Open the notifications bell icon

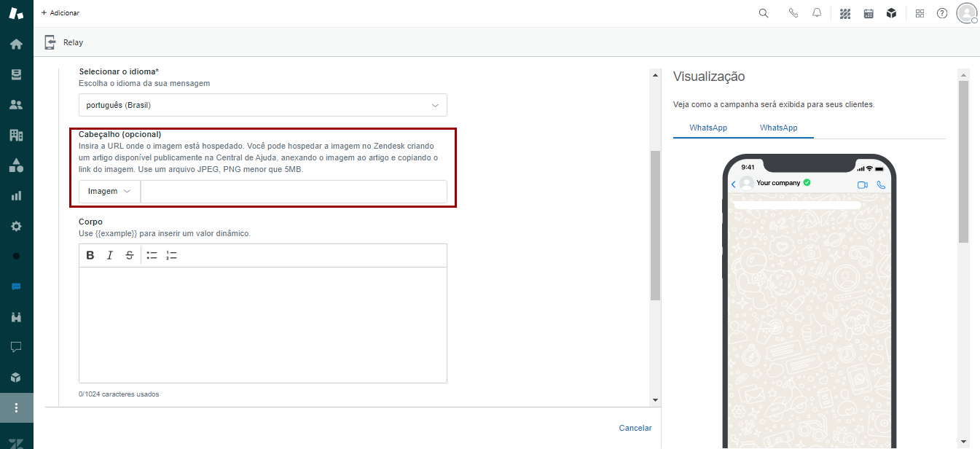[x=817, y=13]
